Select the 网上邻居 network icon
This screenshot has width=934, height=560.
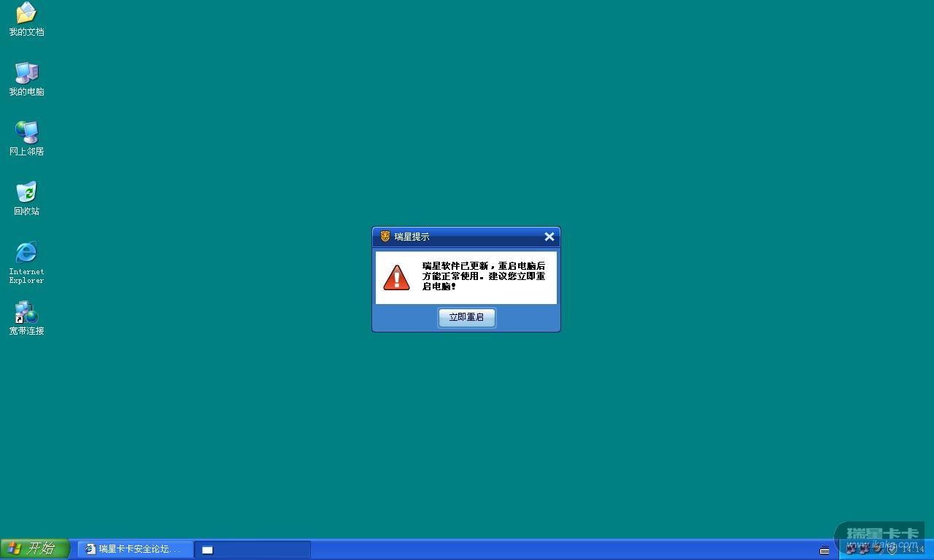click(26, 139)
